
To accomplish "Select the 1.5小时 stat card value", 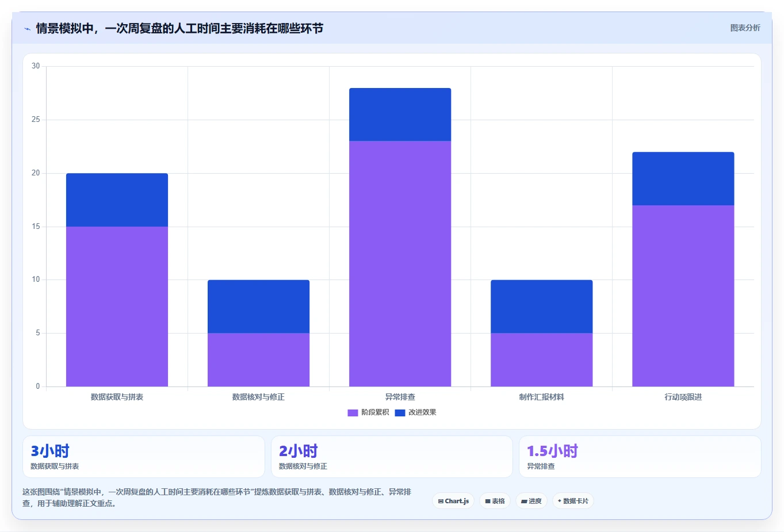I will [552, 451].
